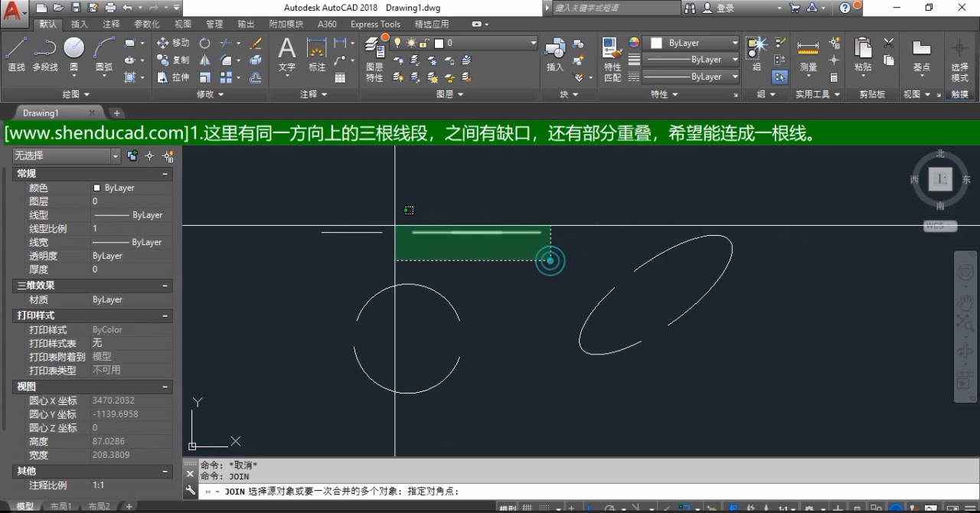Select the Polyline (多段线) tool
Image resolution: width=980 pixels, height=513 pixels.
(x=45, y=54)
